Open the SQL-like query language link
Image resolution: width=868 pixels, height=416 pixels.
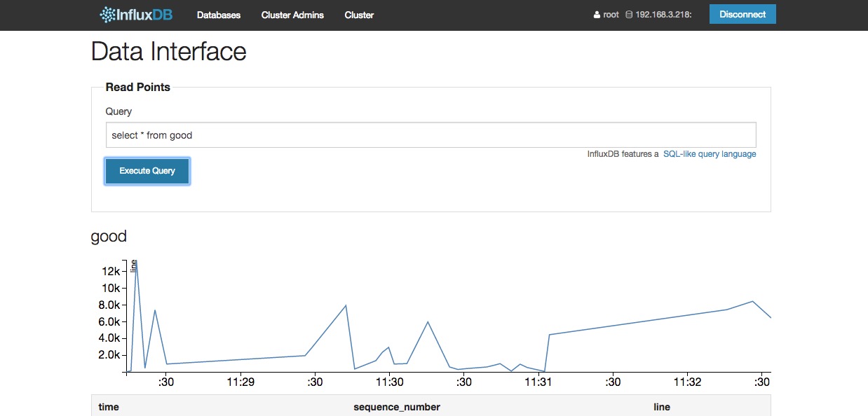[x=710, y=154]
